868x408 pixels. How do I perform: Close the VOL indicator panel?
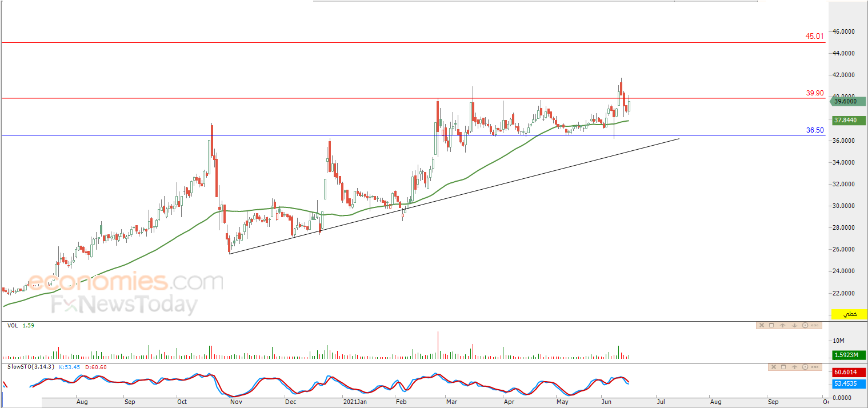tap(761, 326)
